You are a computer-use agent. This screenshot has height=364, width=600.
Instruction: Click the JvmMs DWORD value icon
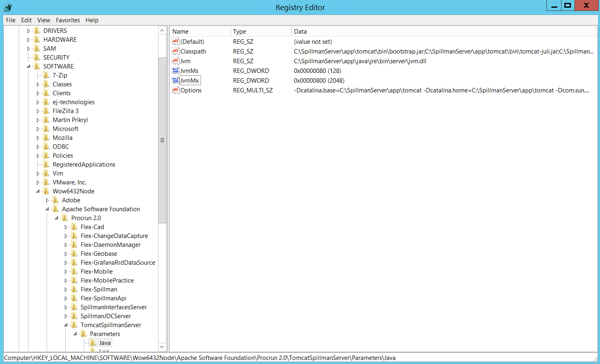(176, 71)
